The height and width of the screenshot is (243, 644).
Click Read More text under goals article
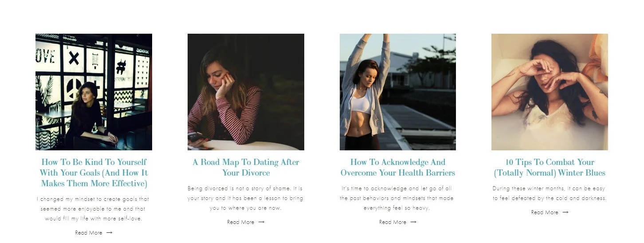[89, 233]
